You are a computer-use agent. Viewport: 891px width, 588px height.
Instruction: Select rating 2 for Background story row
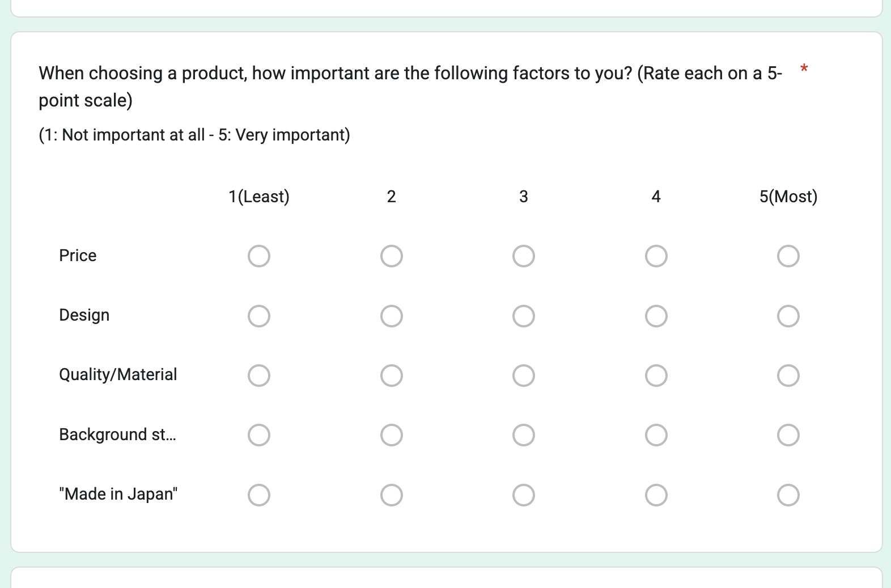pos(392,435)
